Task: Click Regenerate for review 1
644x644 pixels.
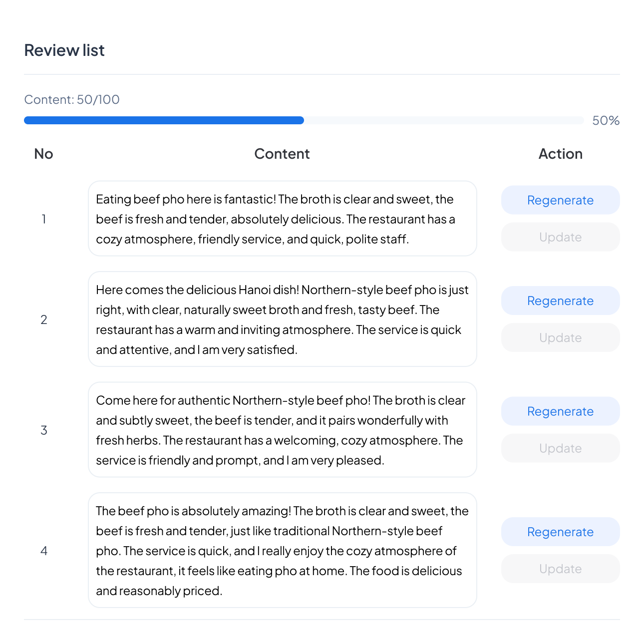Action: coord(560,200)
